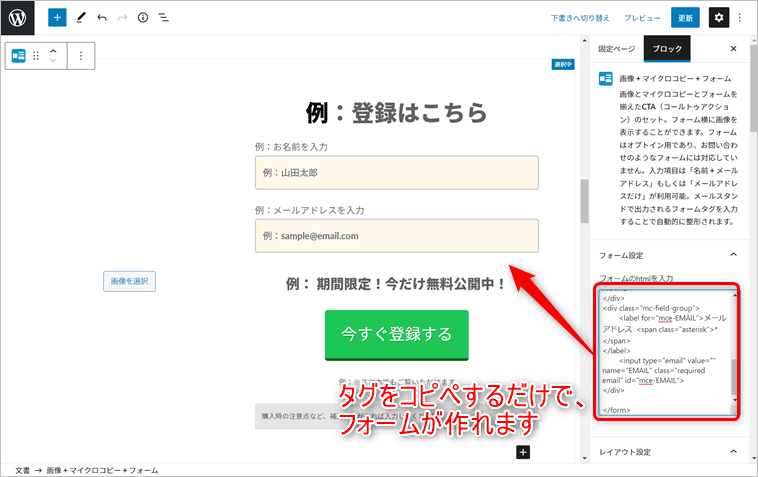Viewport: 758px width, 477px height.
Task: Open the list view outline icon
Action: pos(164,18)
